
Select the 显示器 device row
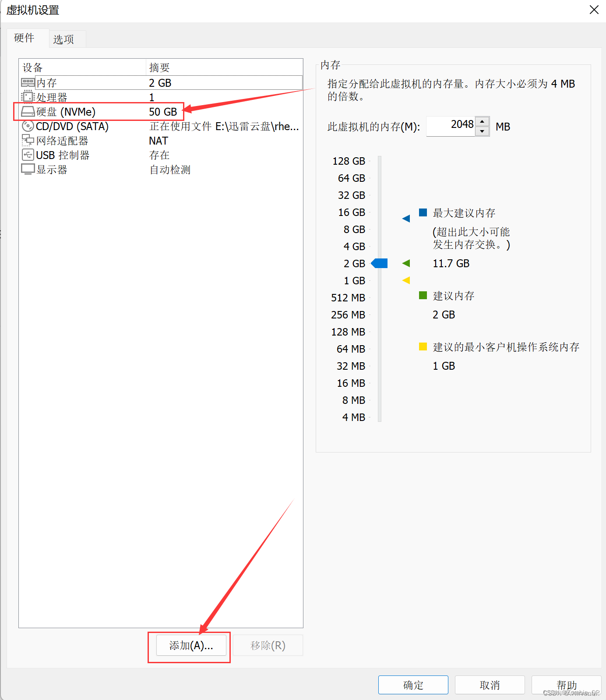(x=161, y=170)
